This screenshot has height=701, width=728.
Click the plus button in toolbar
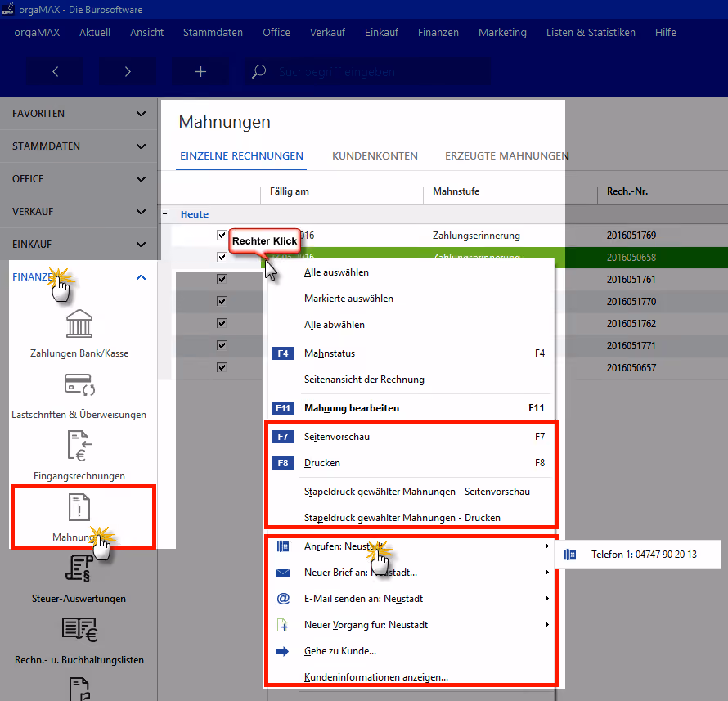pos(200,71)
